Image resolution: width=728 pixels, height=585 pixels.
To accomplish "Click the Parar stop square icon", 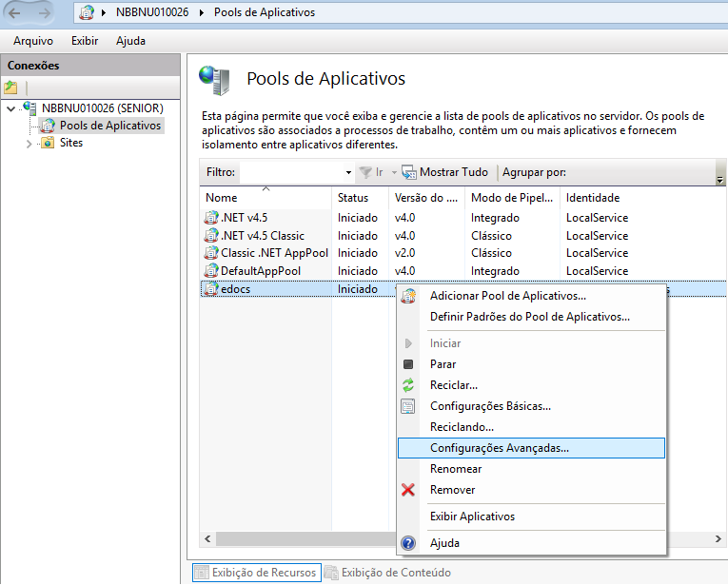I will point(408,364).
